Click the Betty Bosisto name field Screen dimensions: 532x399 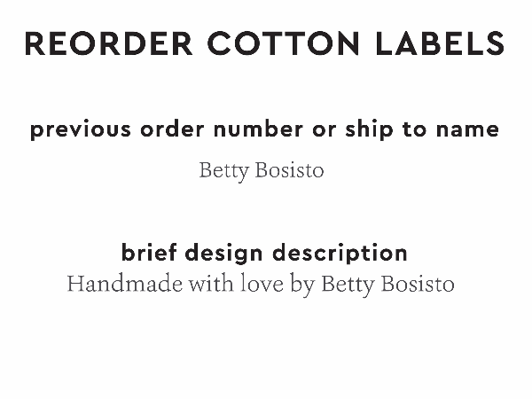262,170
